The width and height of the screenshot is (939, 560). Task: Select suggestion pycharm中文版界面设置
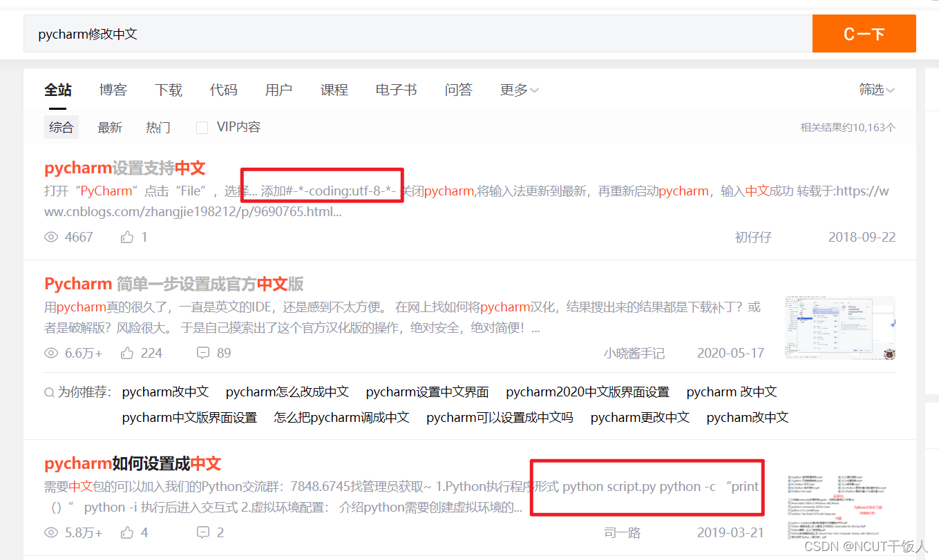click(x=189, y=418)
